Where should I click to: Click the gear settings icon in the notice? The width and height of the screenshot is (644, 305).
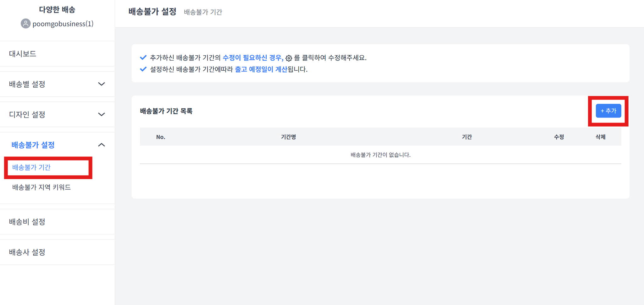(x=289, y=58)
